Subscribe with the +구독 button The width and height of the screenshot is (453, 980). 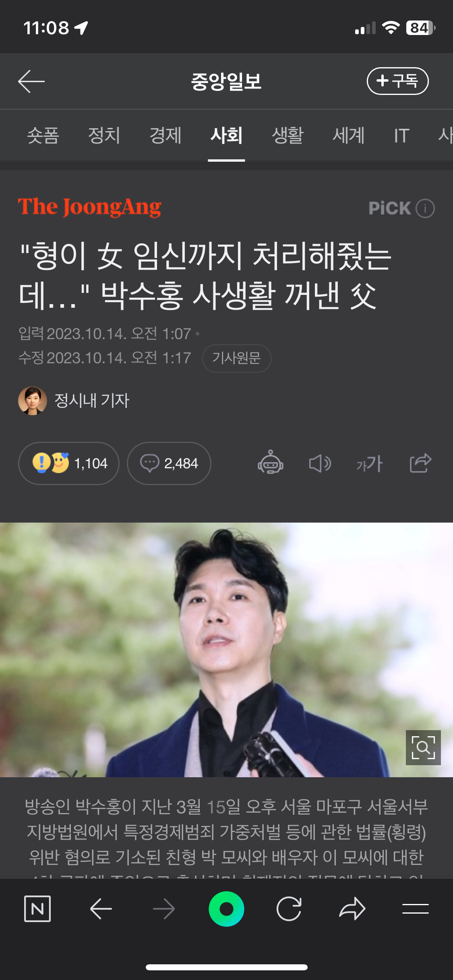coord(397,81)
